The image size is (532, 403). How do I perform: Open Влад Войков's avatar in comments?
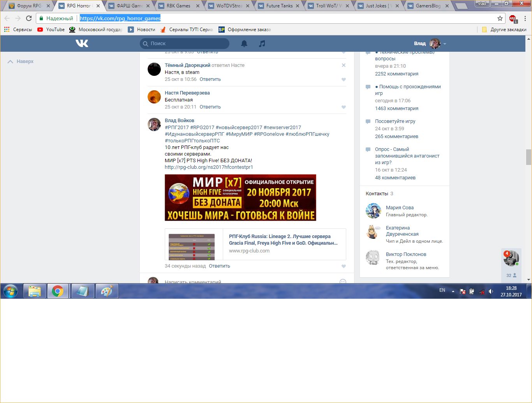tap(154, 124)
